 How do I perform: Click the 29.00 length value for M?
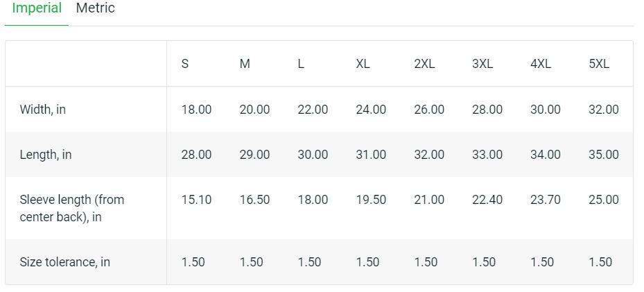(x=254, y=155)
